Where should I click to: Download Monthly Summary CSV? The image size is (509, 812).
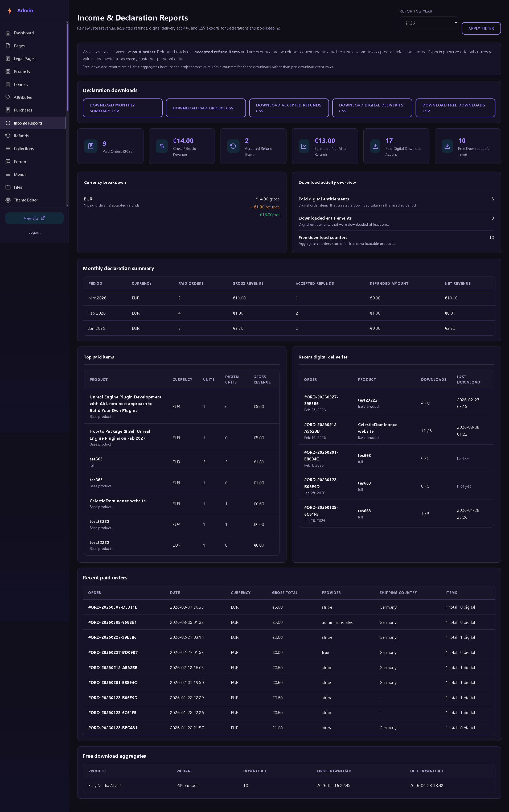(122, 108)
